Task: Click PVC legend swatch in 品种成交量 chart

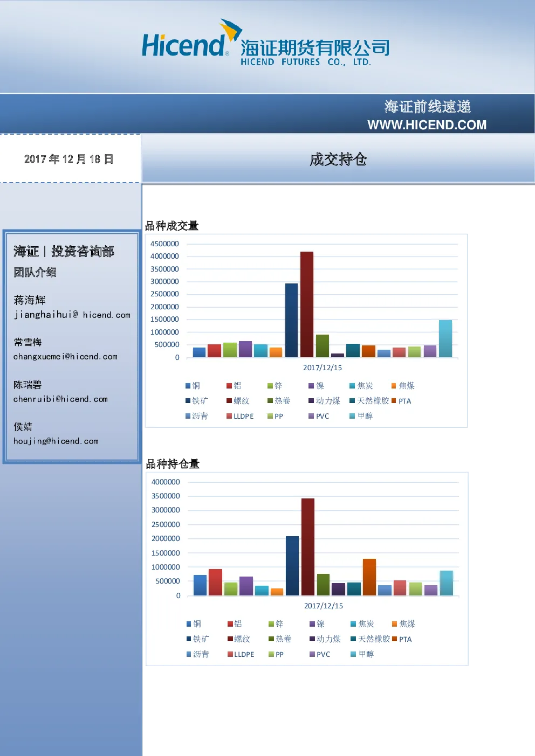Action: pos(311,416)
